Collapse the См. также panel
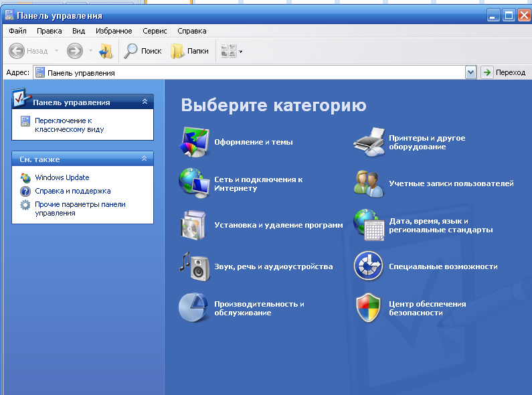 pyautogui.click(x=144, y=159)
